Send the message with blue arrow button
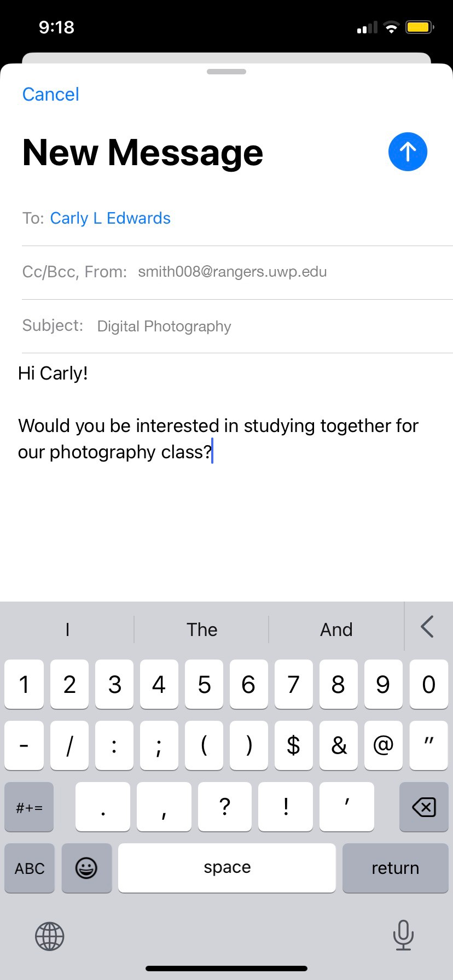This screenshot has width=453, height=980. click(x=408, y=151)
